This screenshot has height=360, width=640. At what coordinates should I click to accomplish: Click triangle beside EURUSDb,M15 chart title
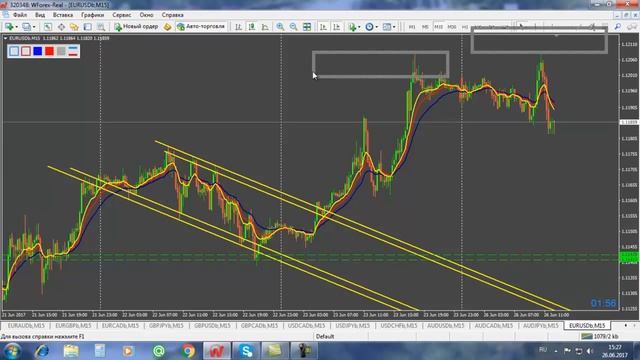pos(5,38)
